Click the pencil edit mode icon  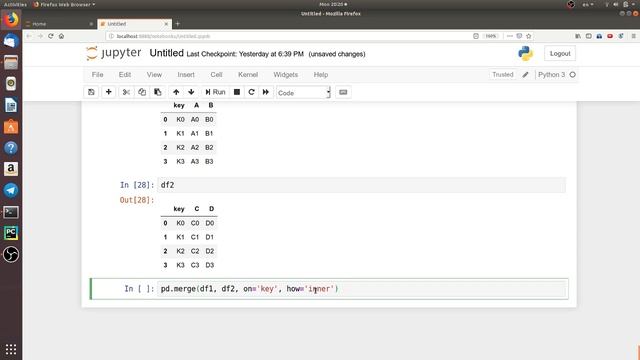525,75
